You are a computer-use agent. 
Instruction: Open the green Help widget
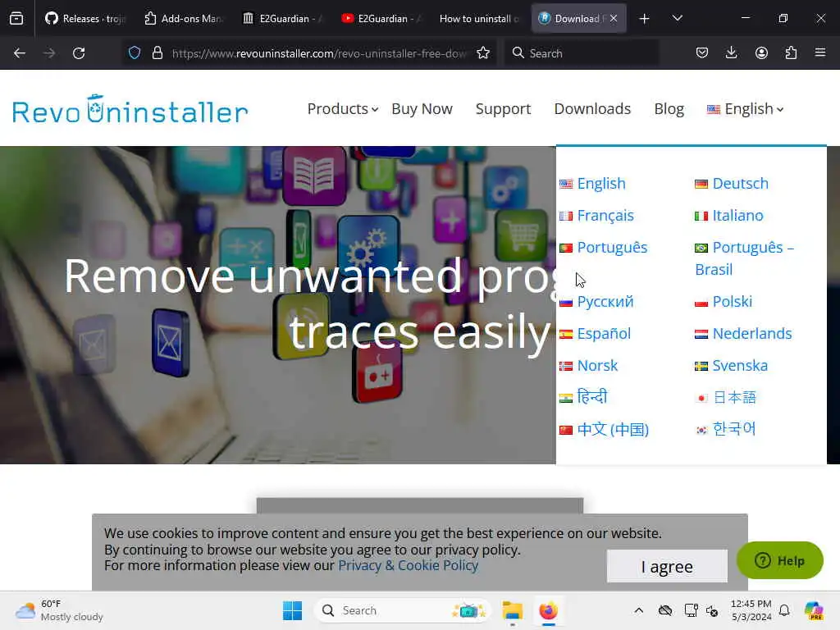coord(779,560)
